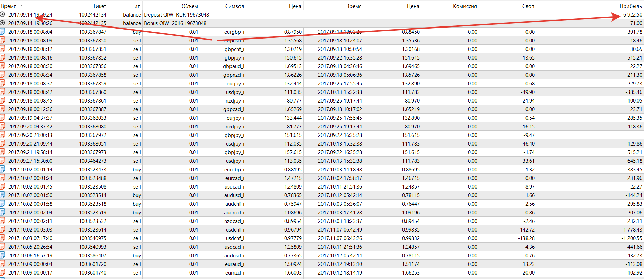The image size is (644, 279).
Task: Click open time 2017.10.06 16:57:19
Action: coord(30,255)
